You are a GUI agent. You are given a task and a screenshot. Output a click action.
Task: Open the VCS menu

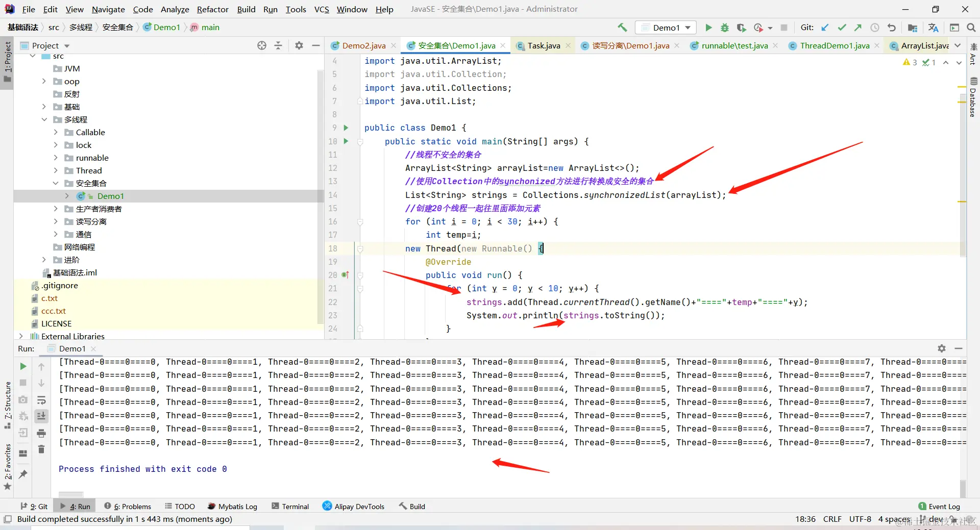(x=322, y=9)
